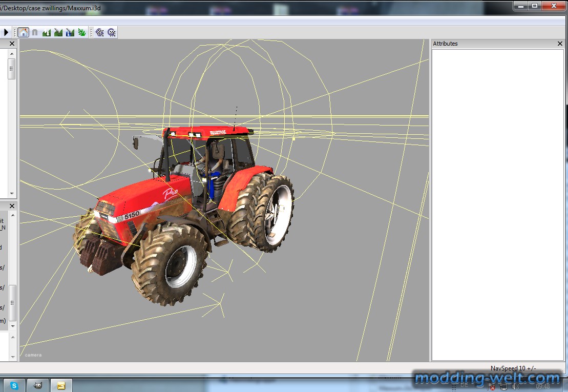Viewport: 568px width, 392px height.
Task: Click the Play button in the toolbar
Action: 6,33
